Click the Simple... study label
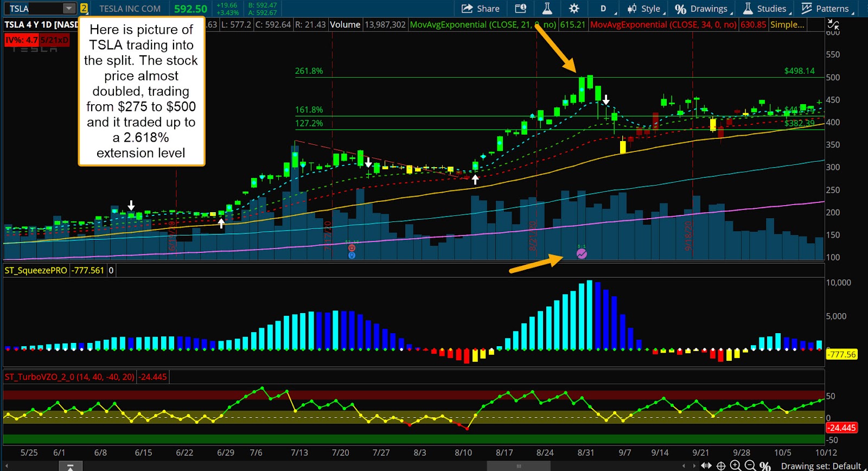 (x=787, y=24)
